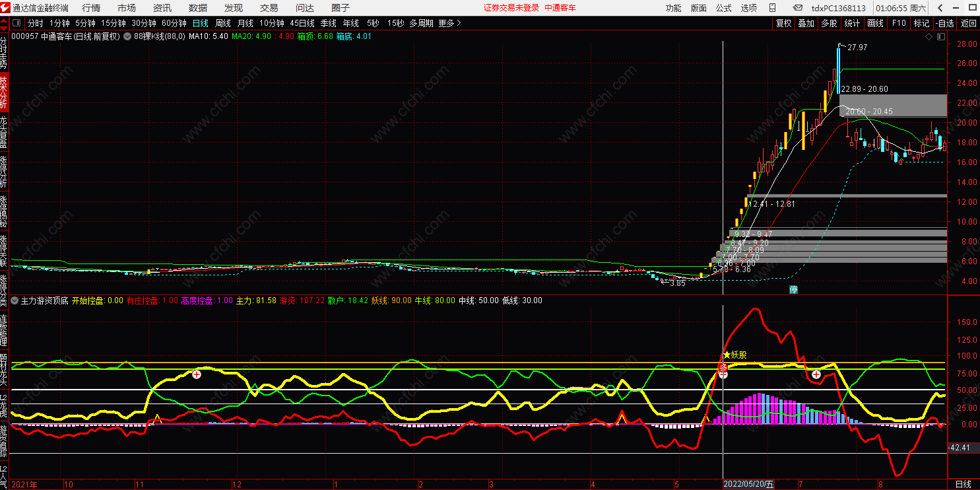Click the 标记 mark button
This screenshot has width=980, height=490.
coord(921,23)
